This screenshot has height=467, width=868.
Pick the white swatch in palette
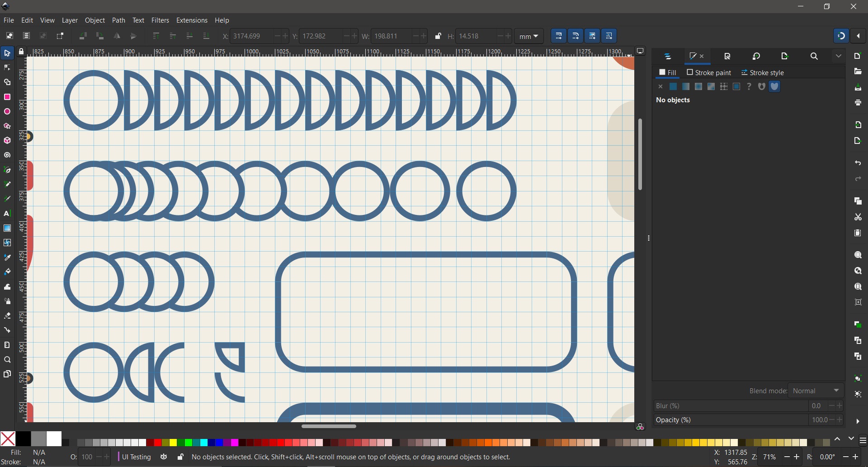click(x=54, y=438)
